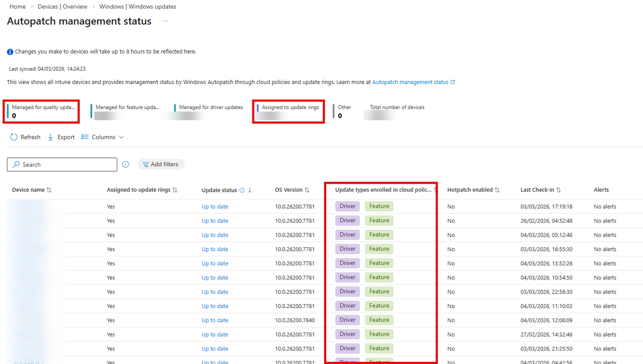The image size is (643, 364).
Task: Sort by Update status arrow
Action: (250, 190)
